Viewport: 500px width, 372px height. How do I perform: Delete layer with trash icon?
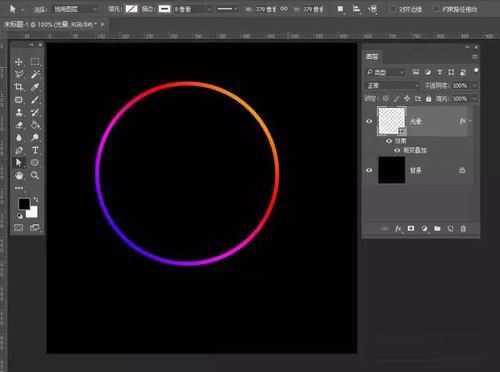pyautogui.click(x=463, y=229)
